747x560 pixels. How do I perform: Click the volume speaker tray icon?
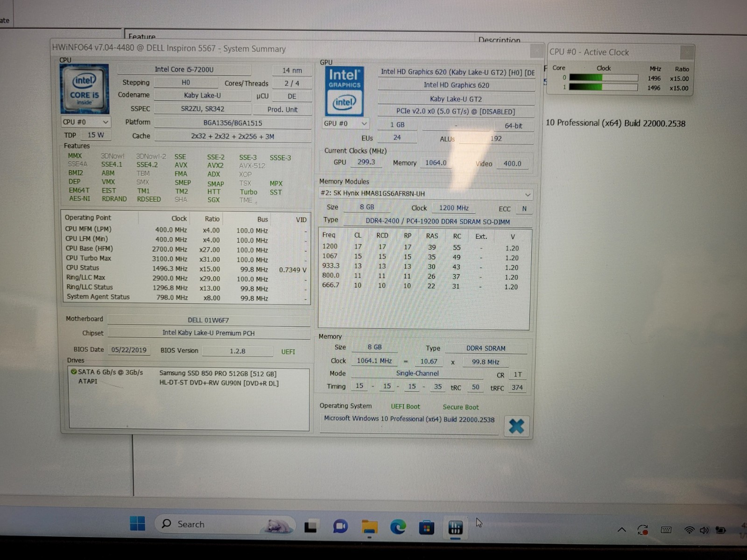[x=704, y=530]
